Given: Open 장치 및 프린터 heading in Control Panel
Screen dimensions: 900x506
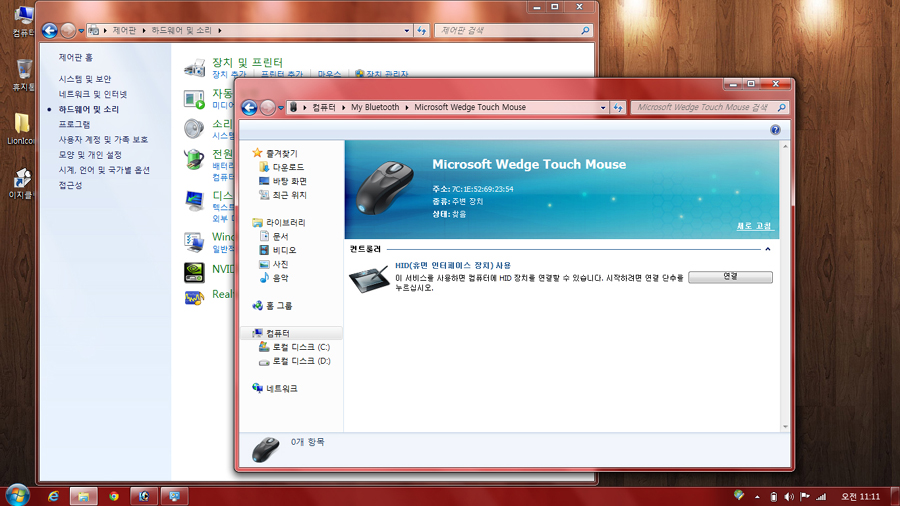Looking at the screenshot, I should [x=247, y=62].
